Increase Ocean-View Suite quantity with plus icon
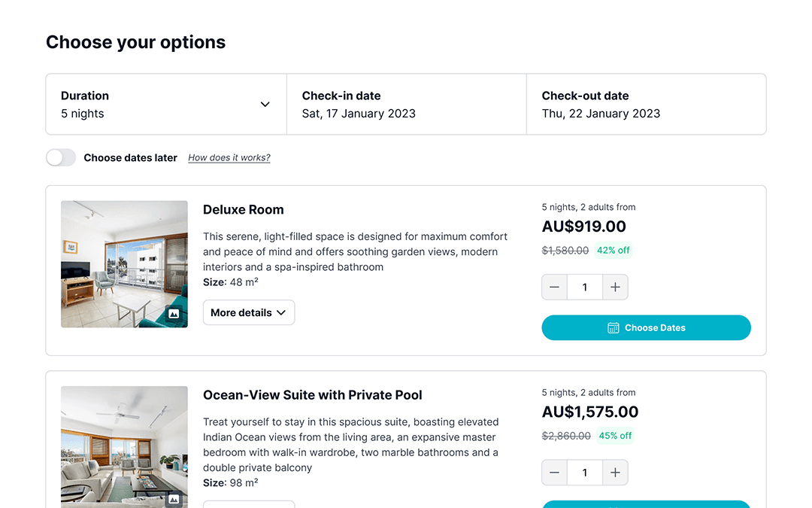The width and height of the screenshot is (812, 508). pyautogui.click(x=615, y=473)
